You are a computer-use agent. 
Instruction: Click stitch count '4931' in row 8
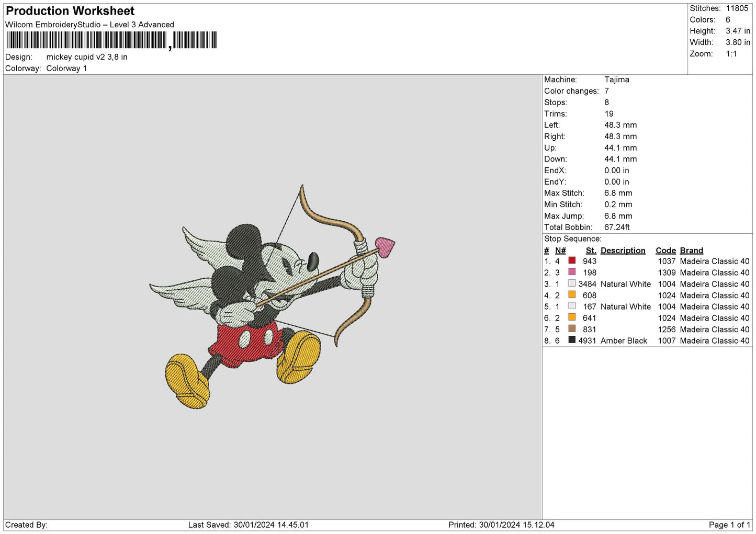[x=588, y=340]
